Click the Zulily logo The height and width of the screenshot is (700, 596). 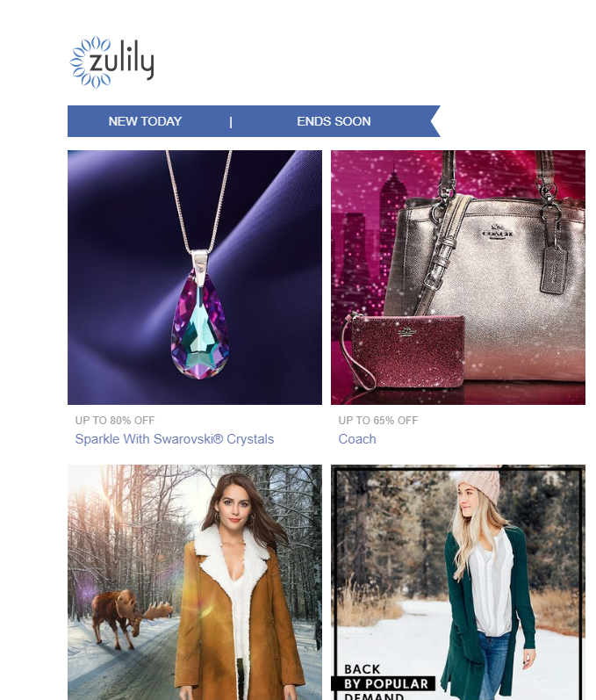click(x=112, y=62)
